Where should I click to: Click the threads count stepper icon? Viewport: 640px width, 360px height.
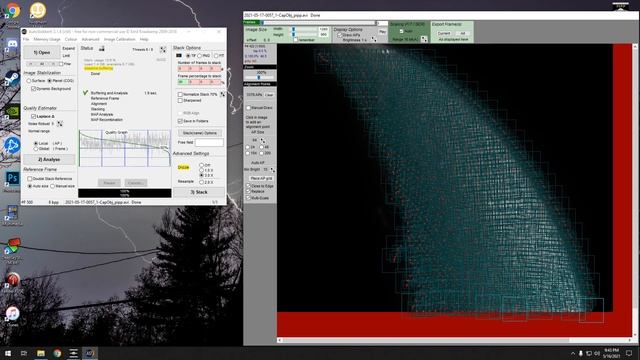pyautogui.click(x=163, y=49)
